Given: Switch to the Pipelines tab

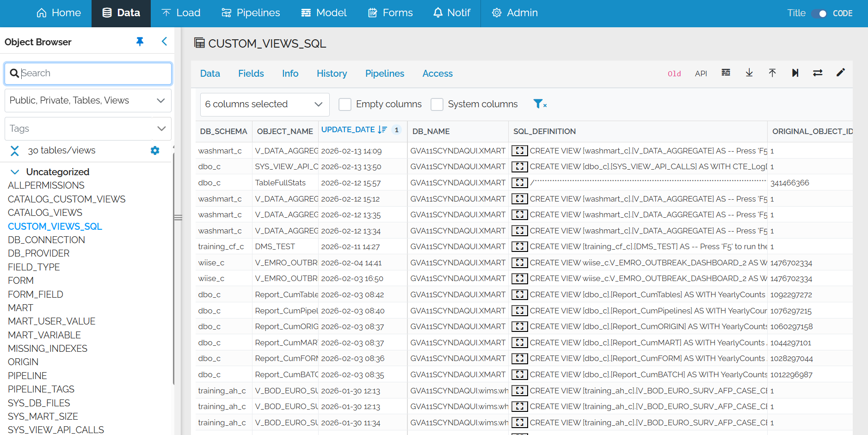Looking at the screenshot, I should click(x=384, y=74).
